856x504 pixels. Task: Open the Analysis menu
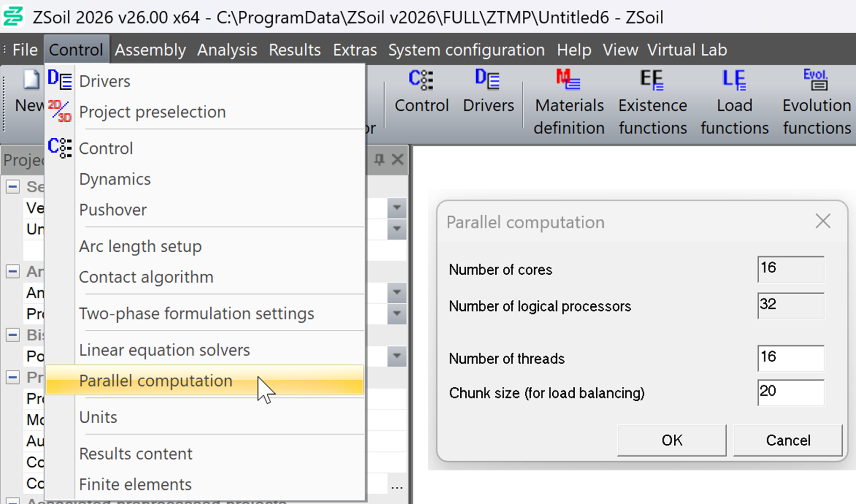click(x=227, y=50)
